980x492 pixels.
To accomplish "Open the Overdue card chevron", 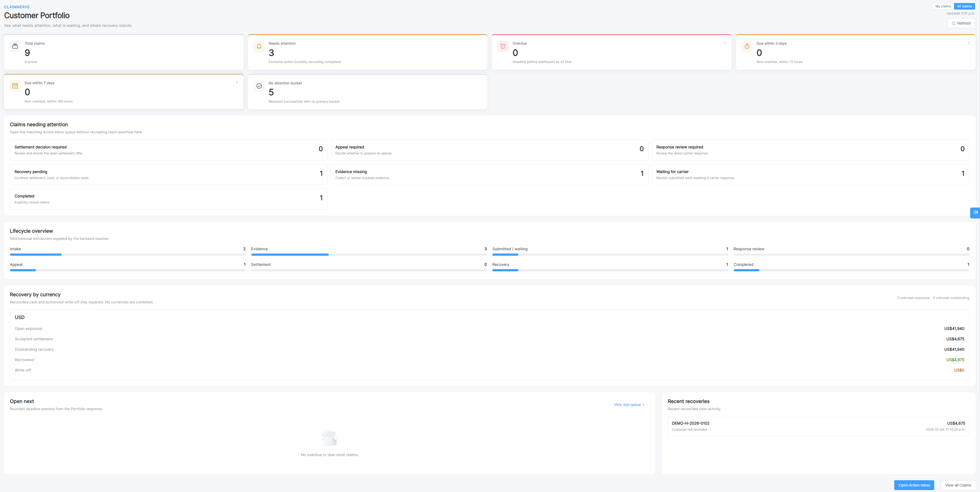I will click(725, 43).
